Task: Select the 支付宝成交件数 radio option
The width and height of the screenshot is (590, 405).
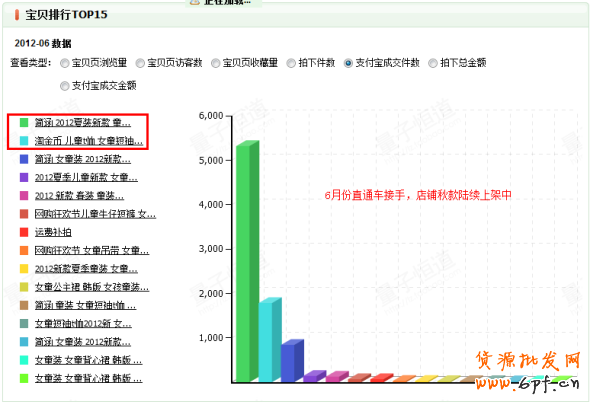Action: point(348,63)
